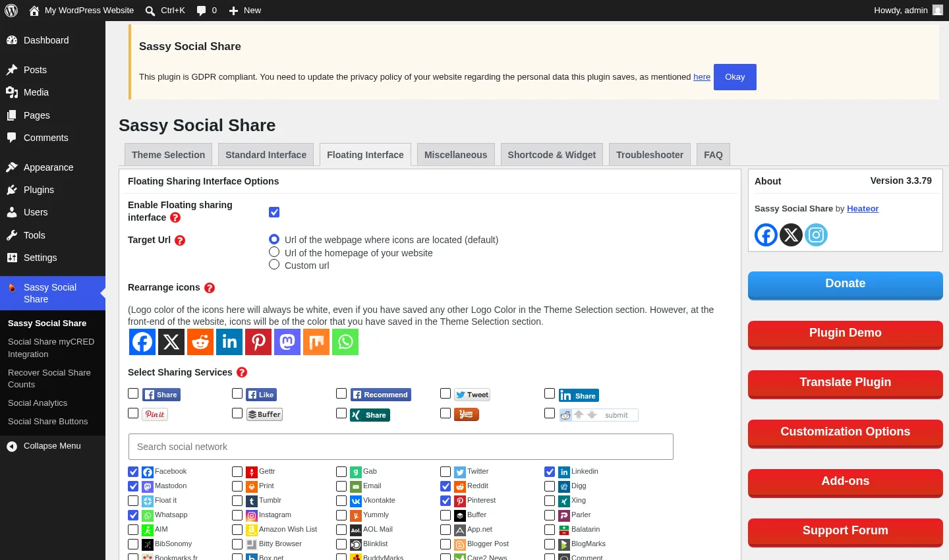Click the WordPress logo in admin bar
The height and width of the screenshot is (560, 949).
tap(11, 11)
